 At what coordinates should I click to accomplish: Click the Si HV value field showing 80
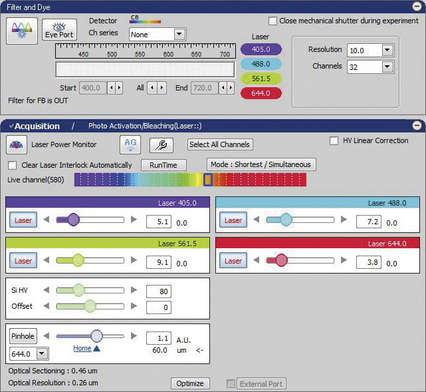[159, 291]
